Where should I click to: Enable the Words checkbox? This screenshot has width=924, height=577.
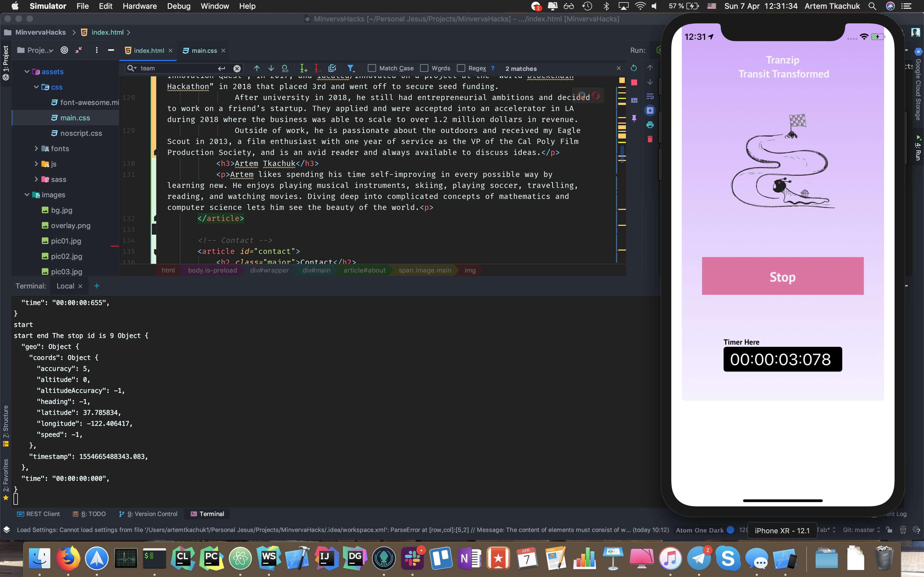[x=424, y=68]
